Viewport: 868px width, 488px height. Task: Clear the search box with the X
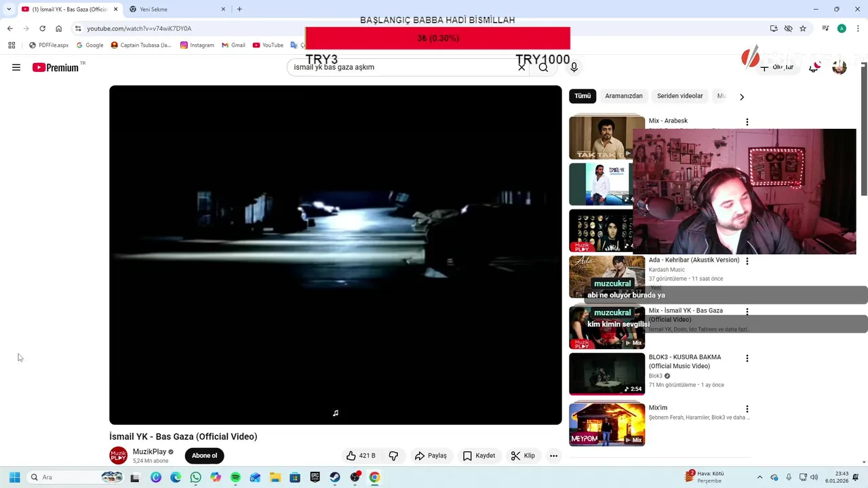(x=521, y=67)
